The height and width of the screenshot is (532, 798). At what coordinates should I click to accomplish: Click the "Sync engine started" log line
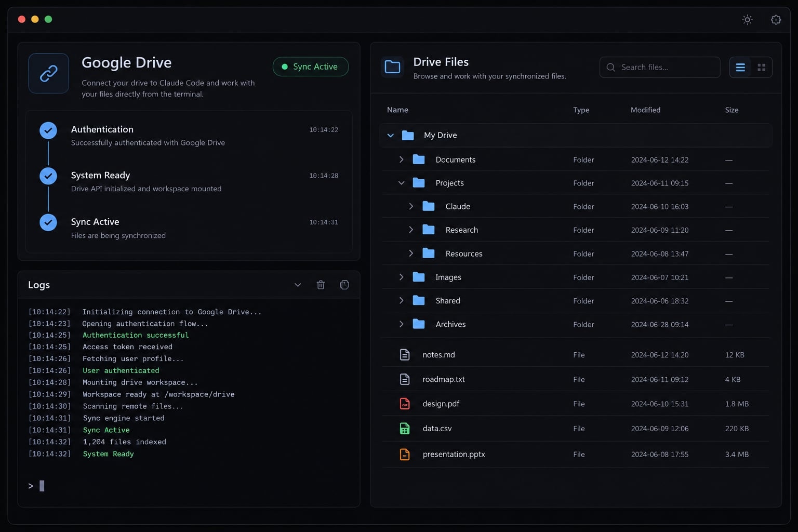[x=124, y=418]
